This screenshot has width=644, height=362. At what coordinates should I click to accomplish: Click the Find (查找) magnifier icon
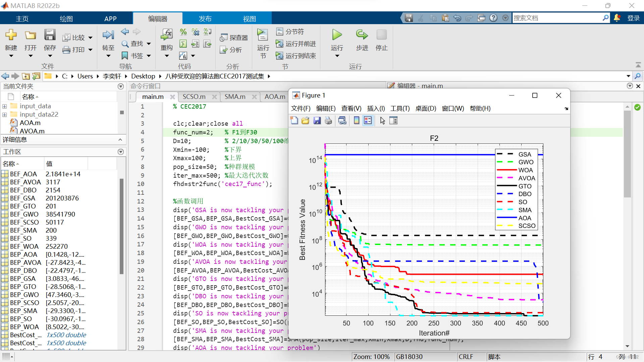pyautogui.click(x=125, y=44)
